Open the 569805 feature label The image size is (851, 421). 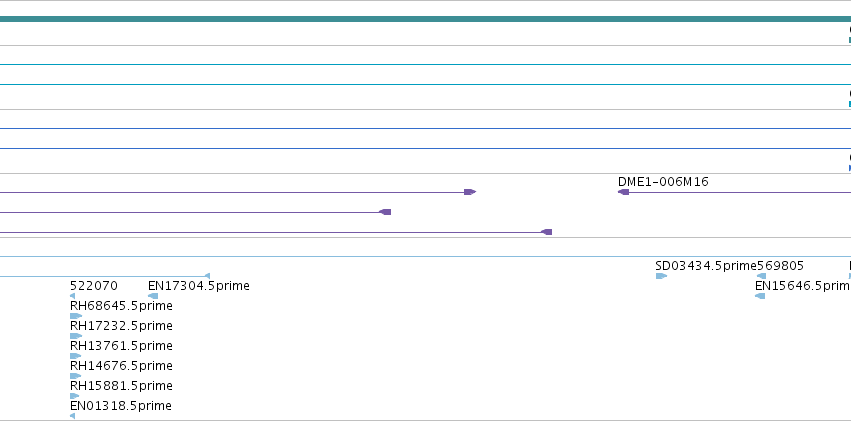coord(780,266)
